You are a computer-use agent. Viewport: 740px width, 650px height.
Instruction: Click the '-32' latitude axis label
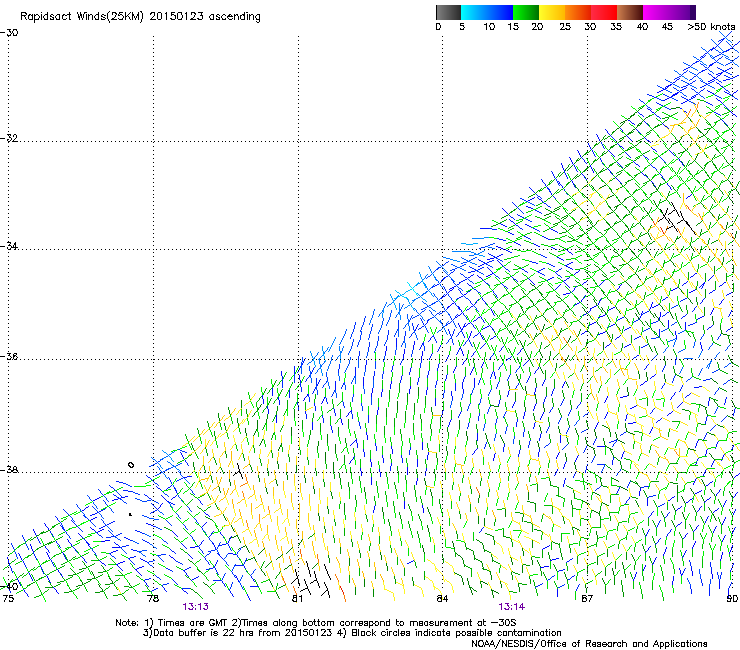[9, 138]
